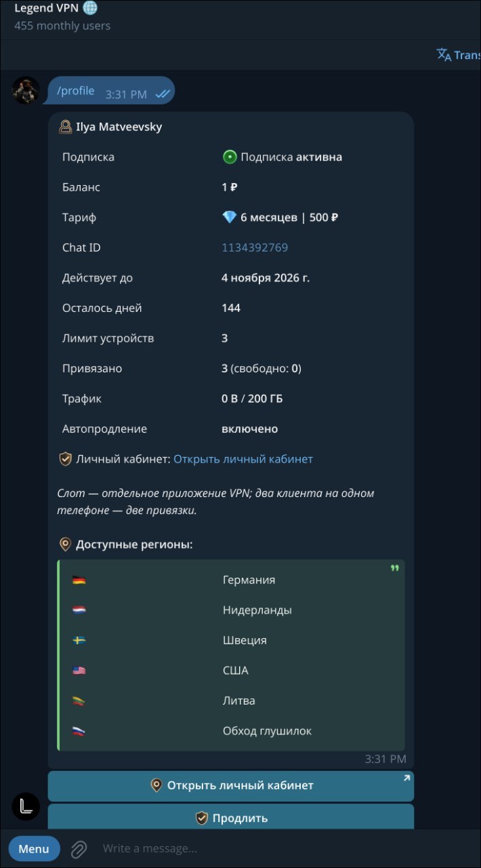Click the Открыть личный кабинет inline button

tap(230, 785)
